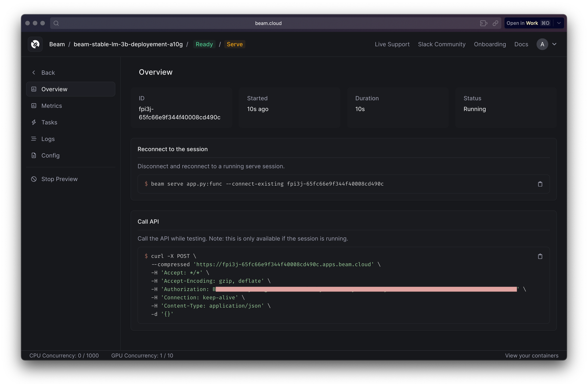Collapse the sidebar using the Back chevron
This screenshot has width=588, height=384.
click(33, 72)
